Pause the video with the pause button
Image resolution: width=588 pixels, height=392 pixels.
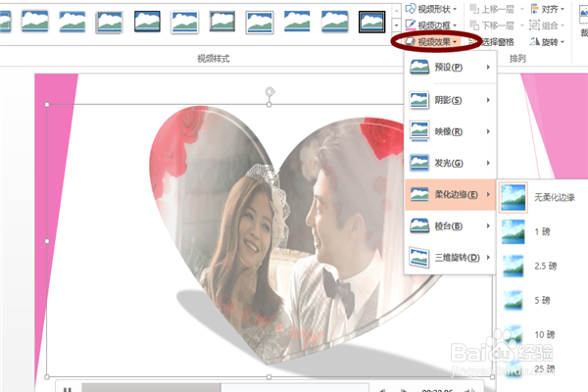point(67,389)
